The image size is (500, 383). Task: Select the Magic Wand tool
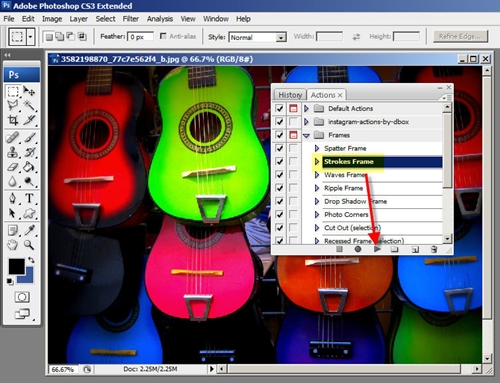30,105
